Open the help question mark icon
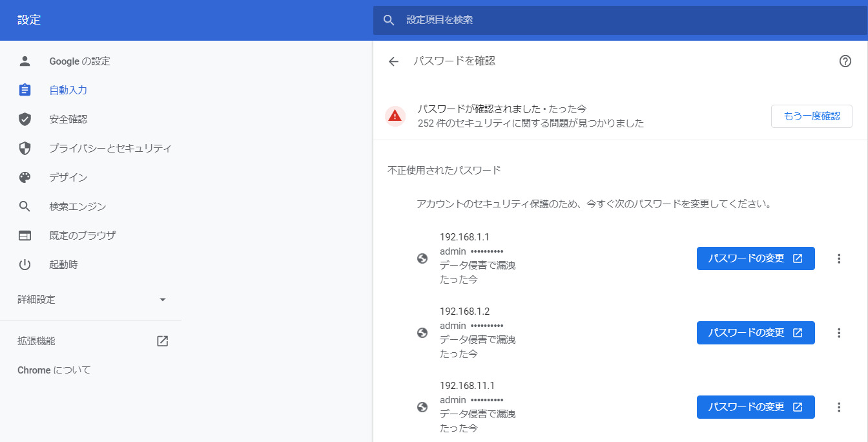Viewport: 868px width, 442px height. pyautogui.click(x=845, y=61)
